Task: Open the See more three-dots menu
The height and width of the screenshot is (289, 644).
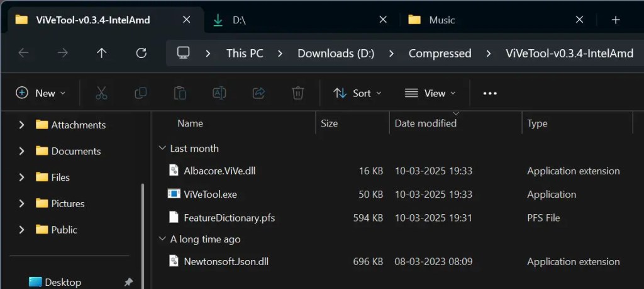Action: pos(490,94)
